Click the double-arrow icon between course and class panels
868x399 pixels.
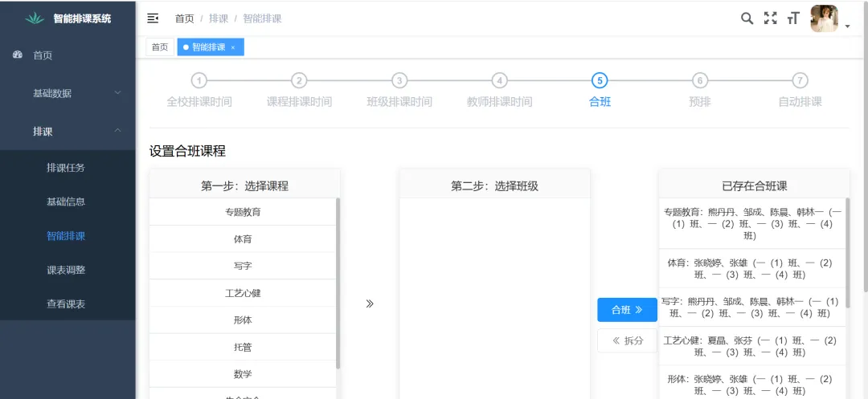point(370,303)
